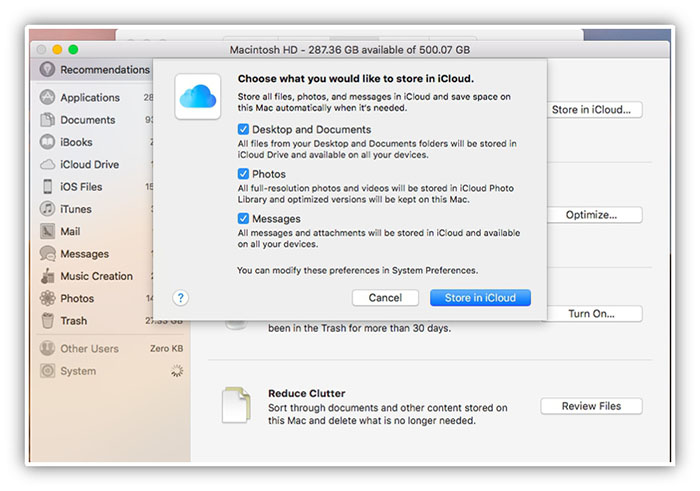Image resolution: width=700 pixels, height=491 pixels.
Task: Click the Macintosh HD window title
Action: 350,50
